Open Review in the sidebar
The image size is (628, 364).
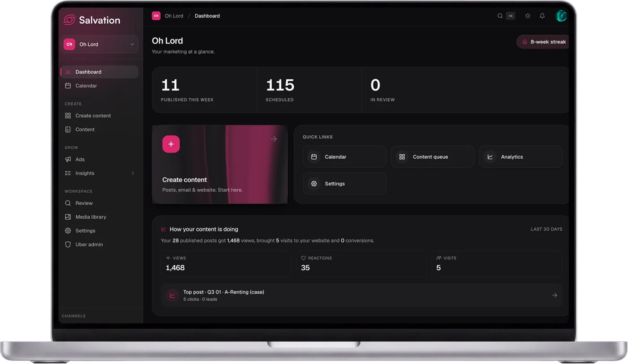click(100, 203)
